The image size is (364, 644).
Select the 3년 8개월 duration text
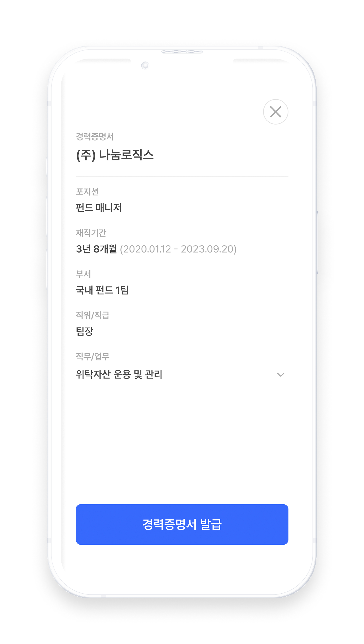96,249
